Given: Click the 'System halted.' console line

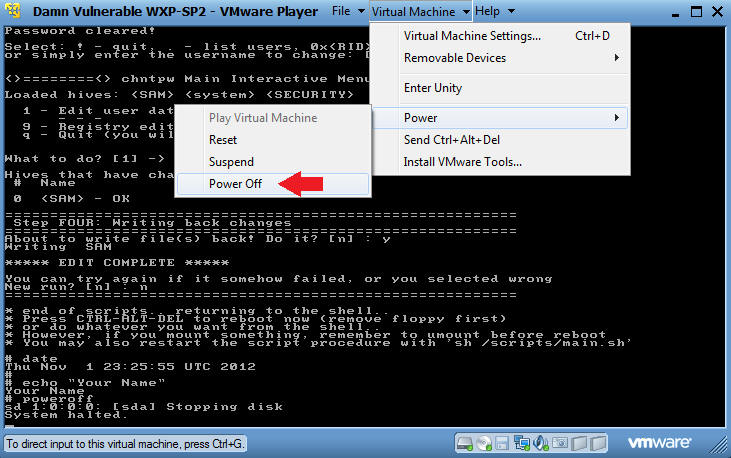Looking at the screenshot, I should pos(66,415).
